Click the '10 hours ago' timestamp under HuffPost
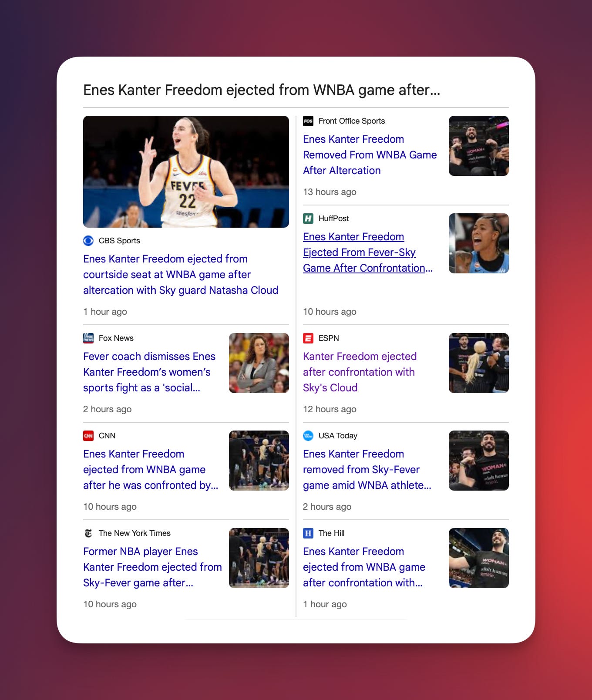The width and height of the screenshot is (592, 700). point(330,312)
